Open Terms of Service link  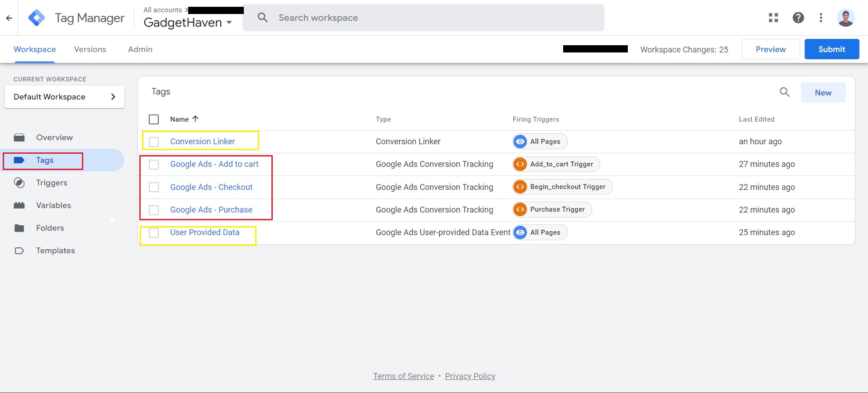403,376
